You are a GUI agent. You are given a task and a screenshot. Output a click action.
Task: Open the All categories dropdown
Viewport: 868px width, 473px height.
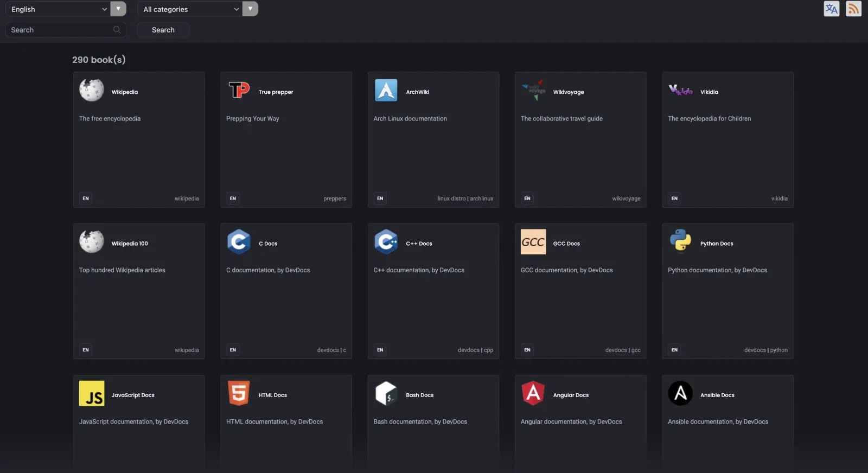190,9
